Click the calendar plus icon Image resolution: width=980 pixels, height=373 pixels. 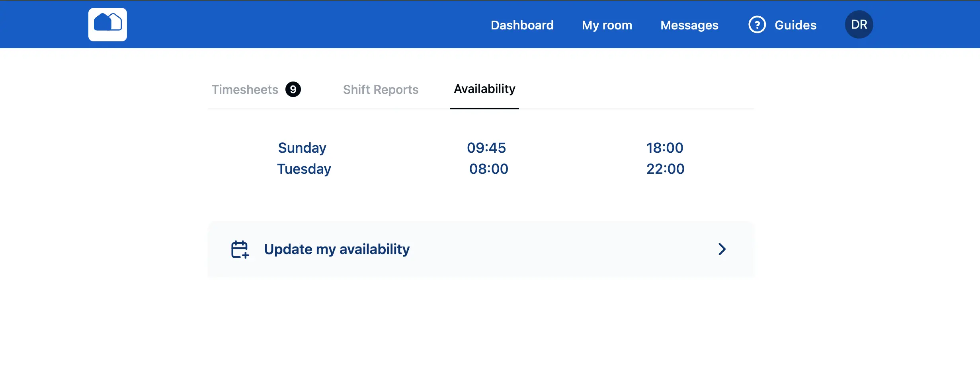[240, 249]
